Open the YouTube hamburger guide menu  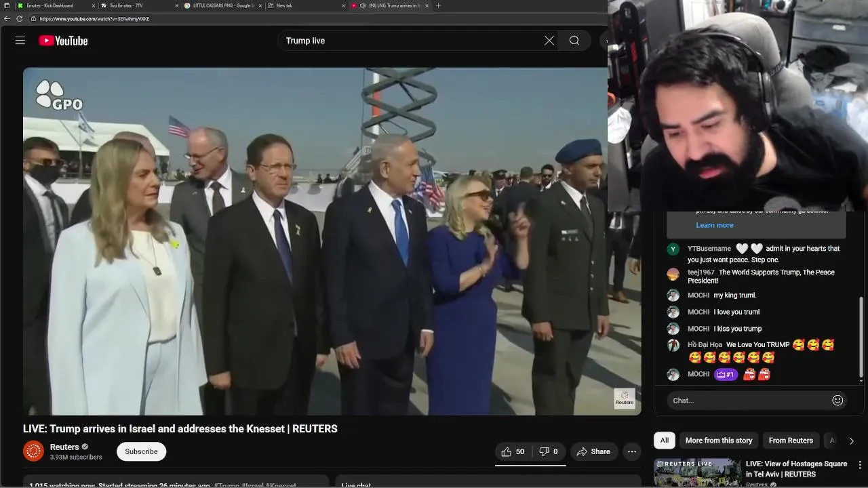point(20,41)
